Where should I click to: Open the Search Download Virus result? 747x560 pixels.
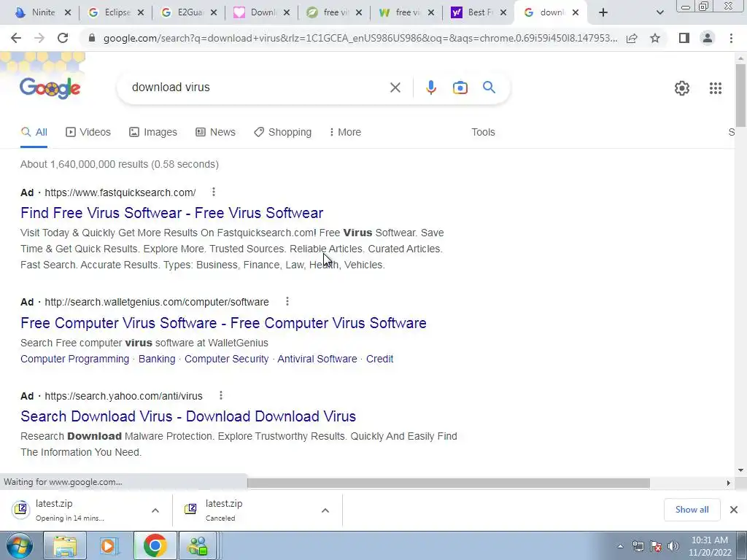pos(188,416)
